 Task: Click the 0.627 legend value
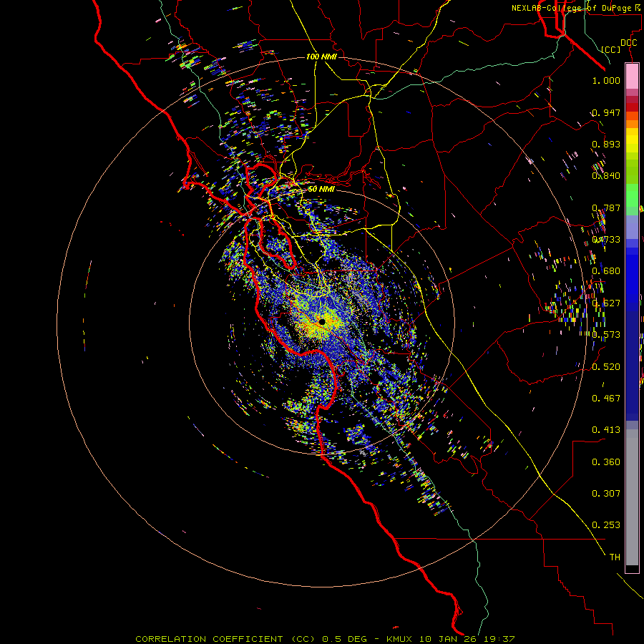(606, 303)
